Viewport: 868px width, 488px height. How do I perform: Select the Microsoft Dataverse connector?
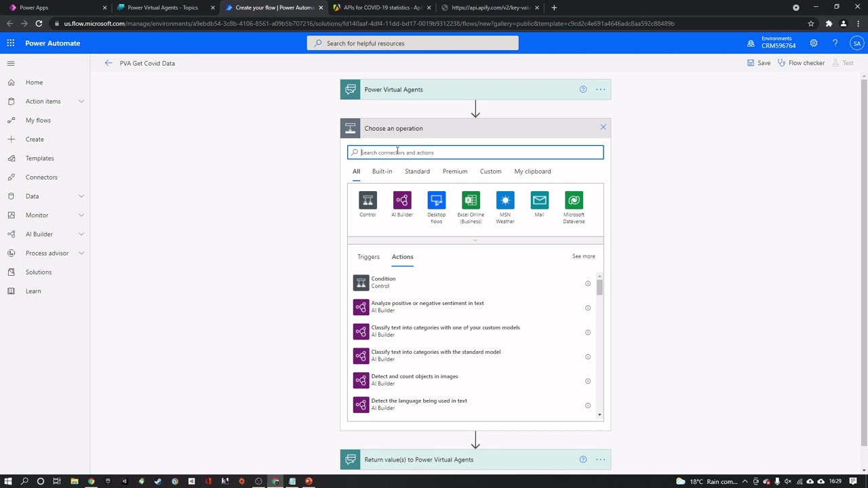point(574,201)
